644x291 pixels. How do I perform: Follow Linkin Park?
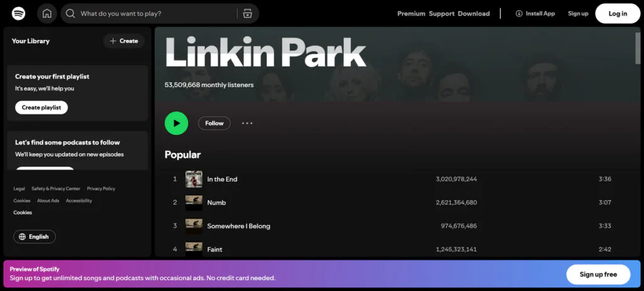[x=214, y=123]
